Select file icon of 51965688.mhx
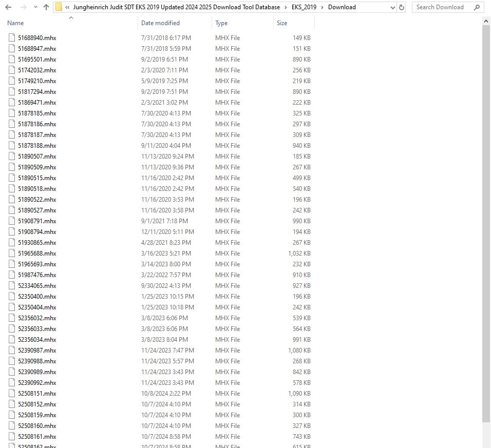The image size is (491, 448). tap(12, 253)
